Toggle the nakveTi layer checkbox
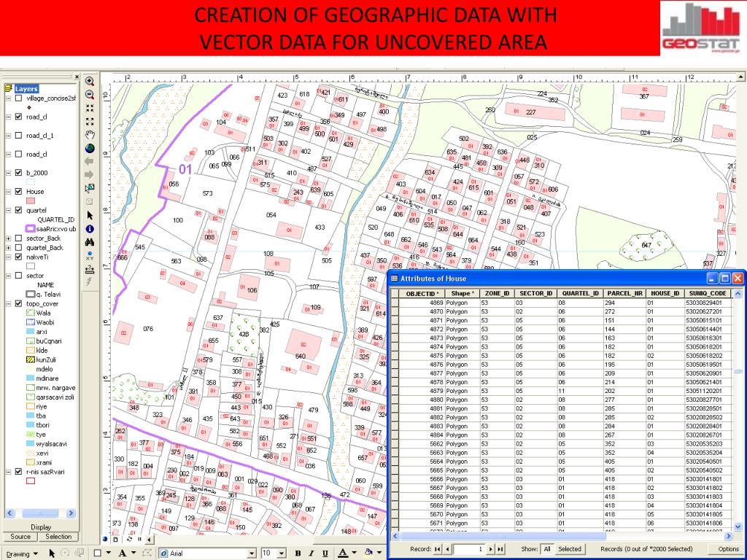 [18, 257]
